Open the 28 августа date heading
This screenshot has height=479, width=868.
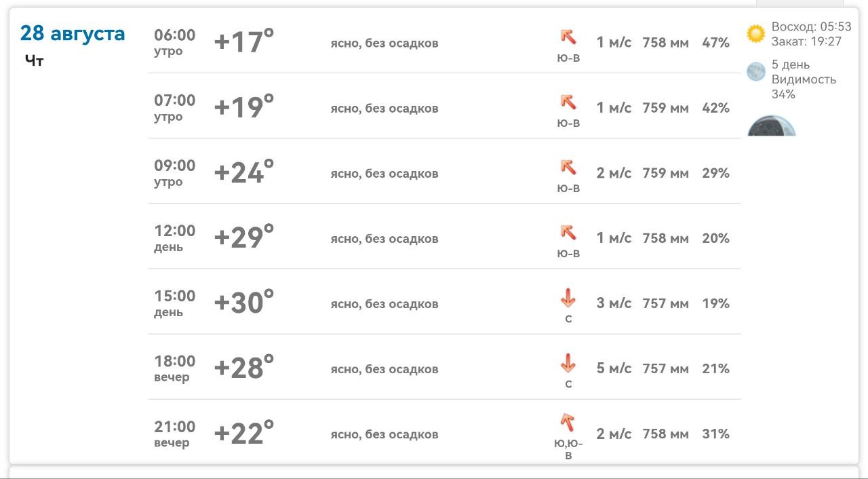(73, 33)
